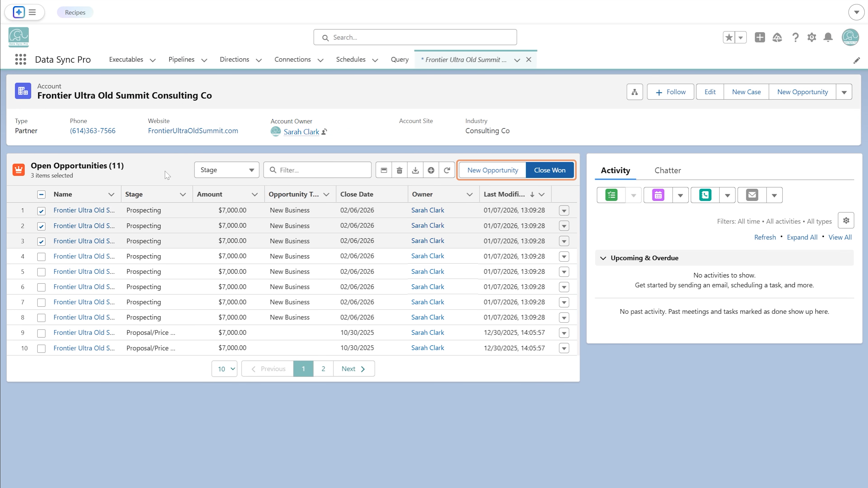Screen dimensions: 868x488
Task: Open the Name column menu chevron
Action: pos(111,194)
